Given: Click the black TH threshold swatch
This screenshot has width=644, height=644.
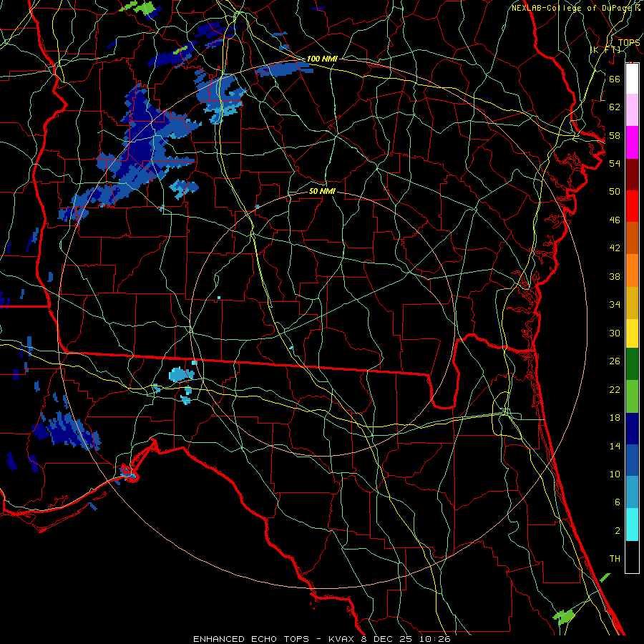Looking at the screenshot, I should coord(632,557).
